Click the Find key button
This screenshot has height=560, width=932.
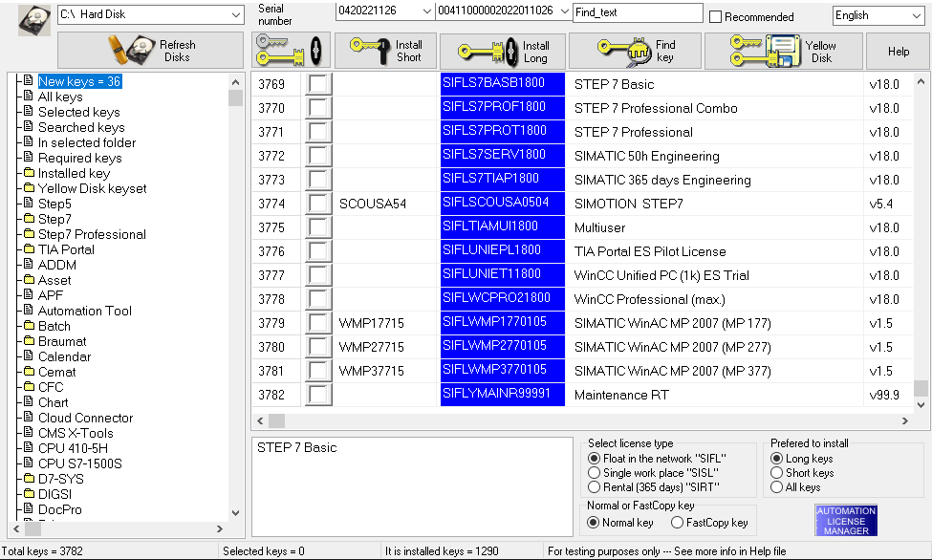click(x=636, y=51)
